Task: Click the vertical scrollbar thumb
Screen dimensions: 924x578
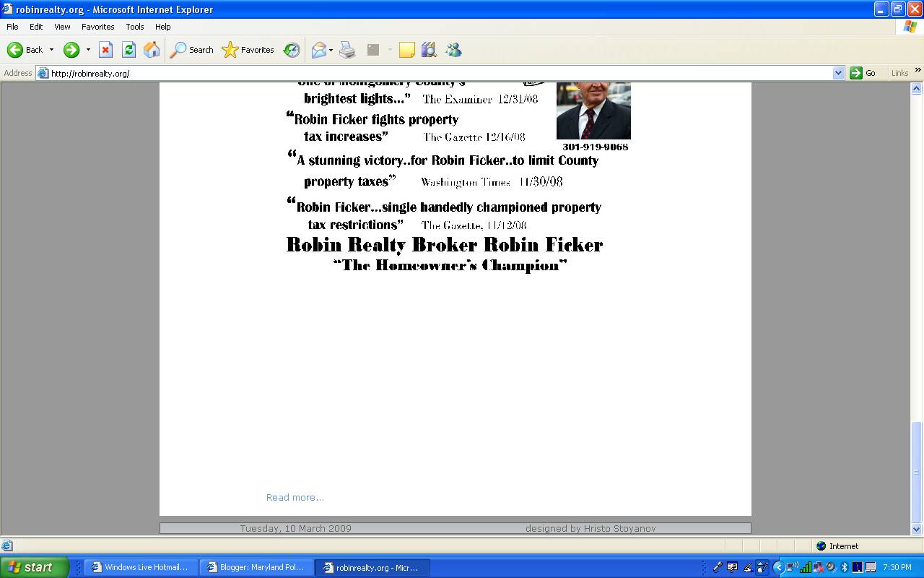Action: coord(917,472)
